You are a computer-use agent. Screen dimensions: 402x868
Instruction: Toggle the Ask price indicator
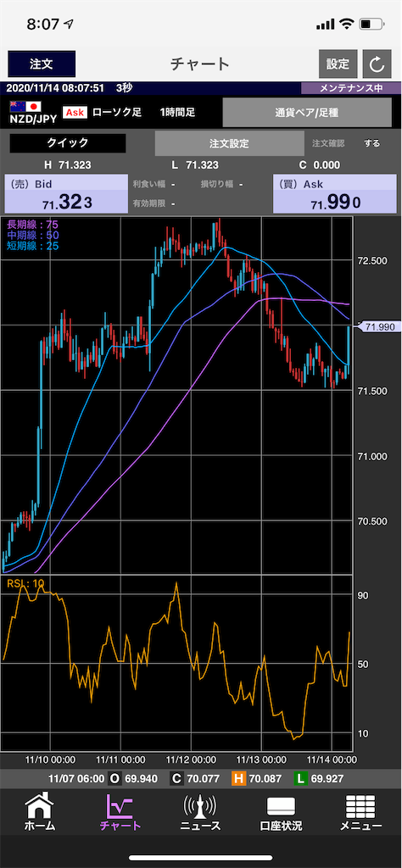[x=75, y=113]
